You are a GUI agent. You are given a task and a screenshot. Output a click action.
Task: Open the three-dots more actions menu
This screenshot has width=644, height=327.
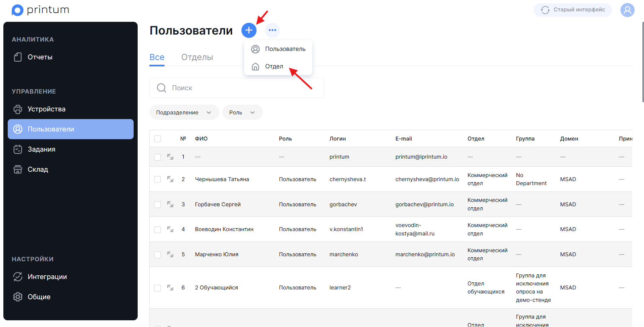click(x=272, y=30)
